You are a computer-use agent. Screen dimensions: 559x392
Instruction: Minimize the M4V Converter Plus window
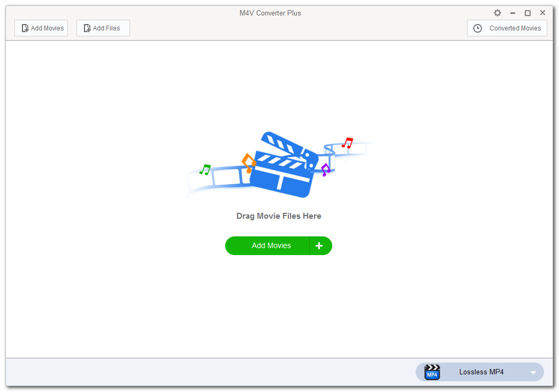512,12
